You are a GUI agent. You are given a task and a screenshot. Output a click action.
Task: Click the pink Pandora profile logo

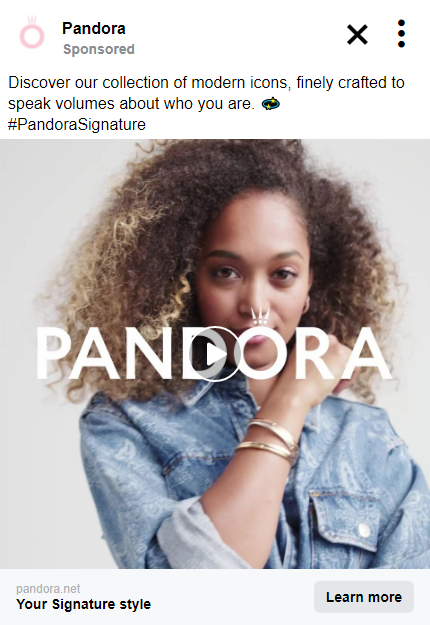[x=31, y=33]
